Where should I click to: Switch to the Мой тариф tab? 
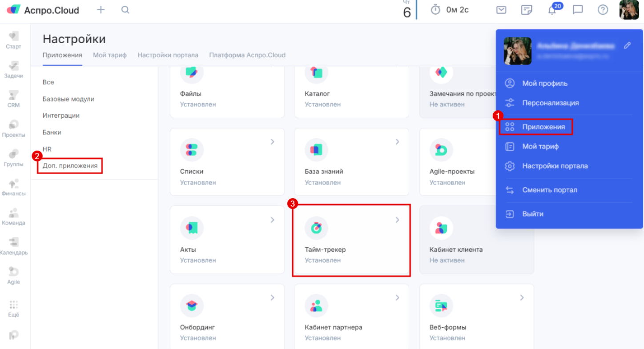[x=109, y=55]
